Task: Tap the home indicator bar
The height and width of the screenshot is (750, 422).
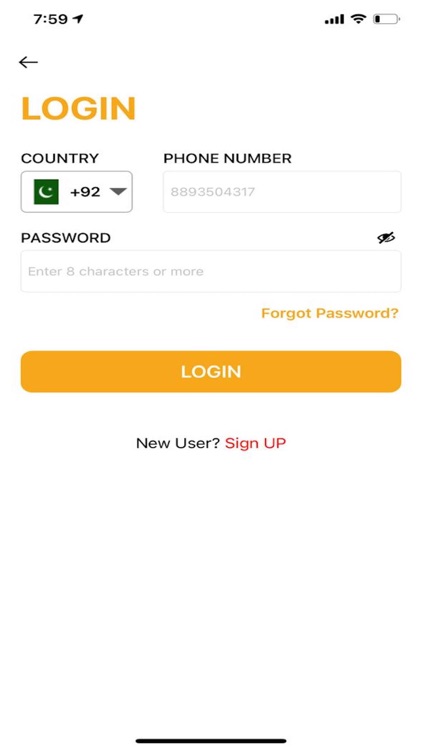Action: [x=211, y=741]
